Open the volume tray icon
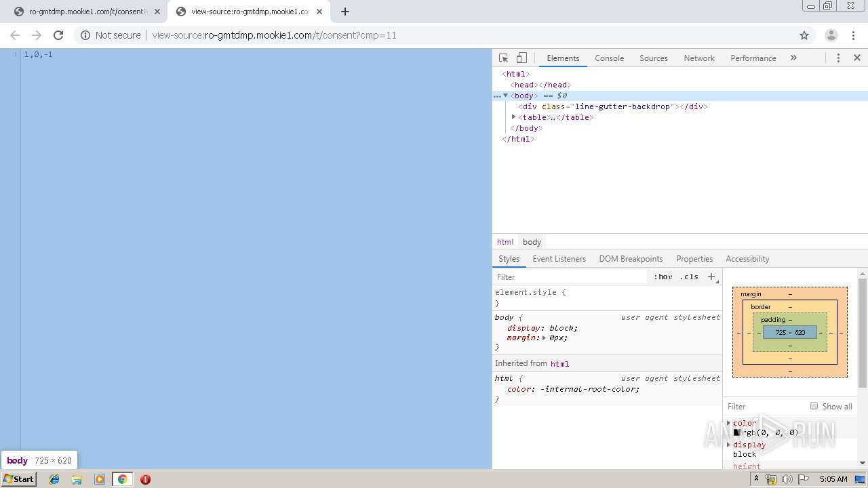 (787, 479)
